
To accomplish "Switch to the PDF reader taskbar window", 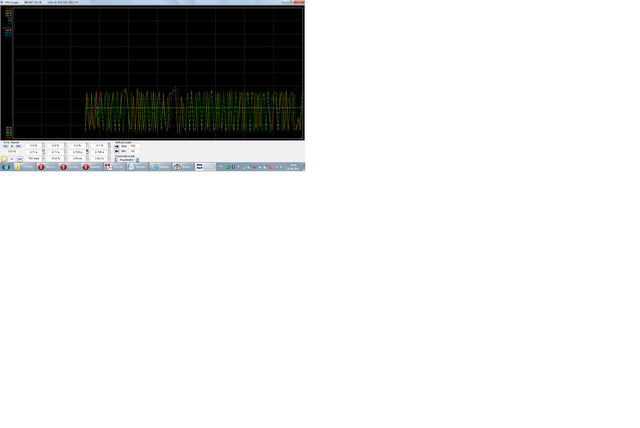I will (114, 167).
